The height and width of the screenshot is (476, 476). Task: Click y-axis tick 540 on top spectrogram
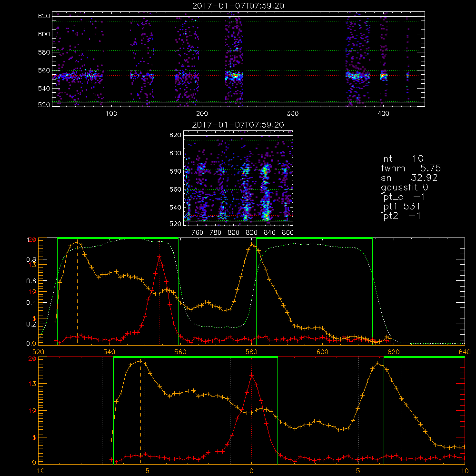tap(44, 89)
